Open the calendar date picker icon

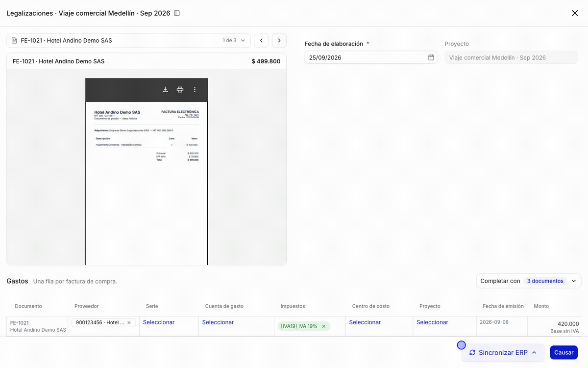tap(431, 57)
